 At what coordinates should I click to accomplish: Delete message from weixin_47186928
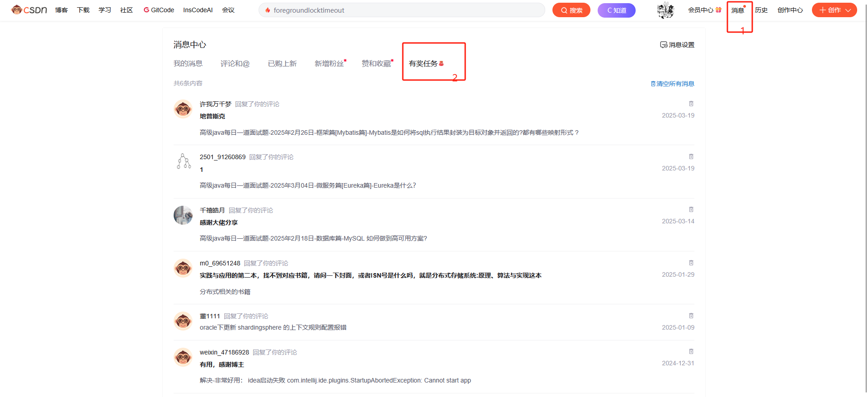click(691, 352)
